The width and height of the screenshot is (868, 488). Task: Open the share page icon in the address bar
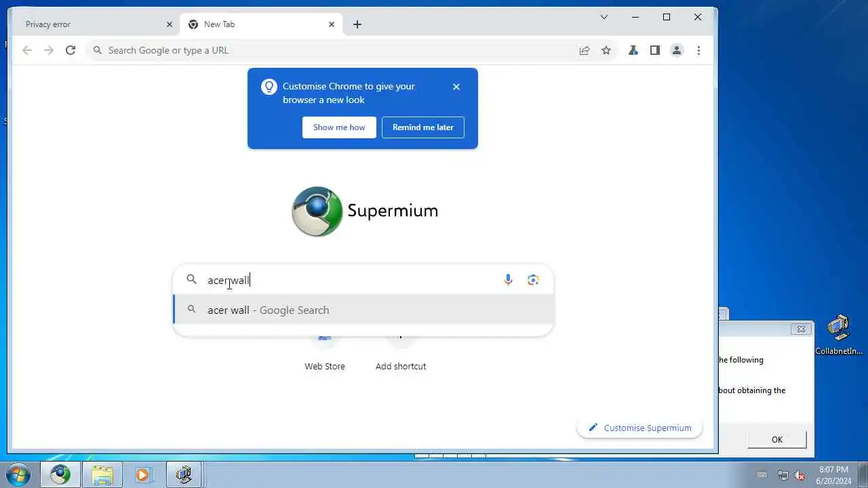coord(585,50)
